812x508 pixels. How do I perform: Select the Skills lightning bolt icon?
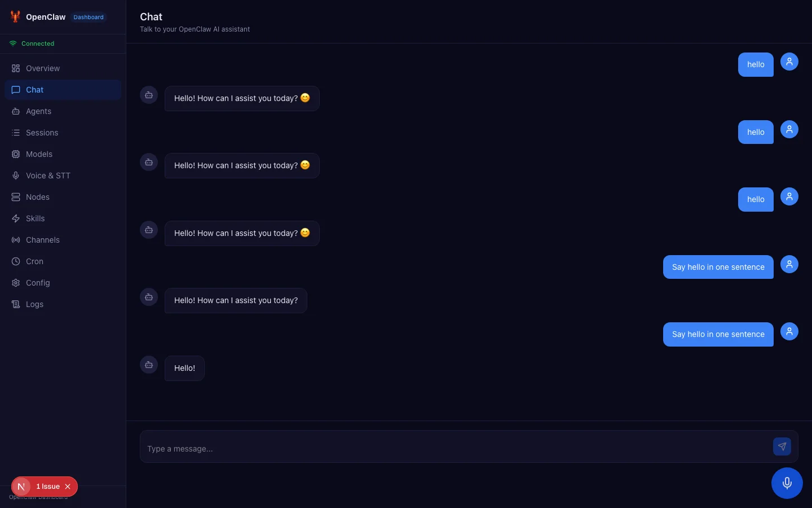16,218
